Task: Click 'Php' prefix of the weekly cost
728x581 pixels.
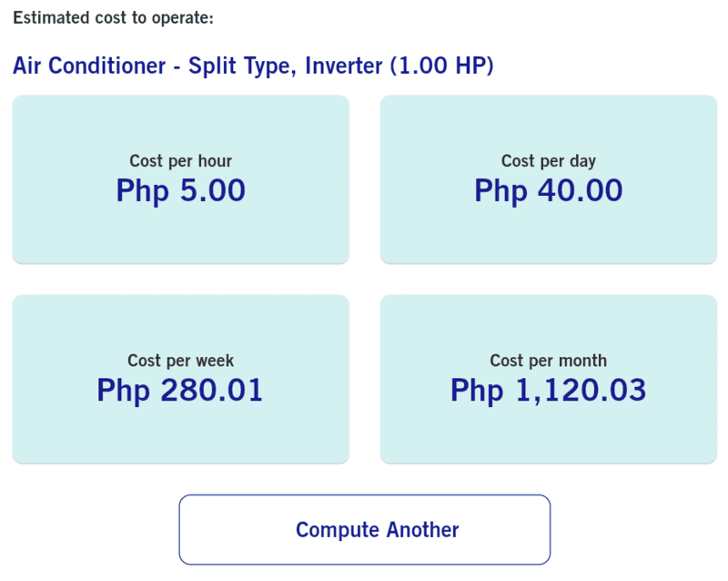Action: pyautogui.click(x=123, y=390)
